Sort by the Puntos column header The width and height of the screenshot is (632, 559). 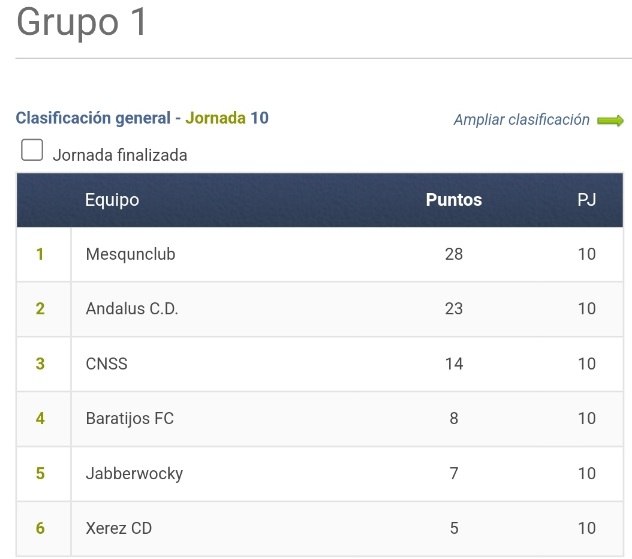tap(454, 200)
